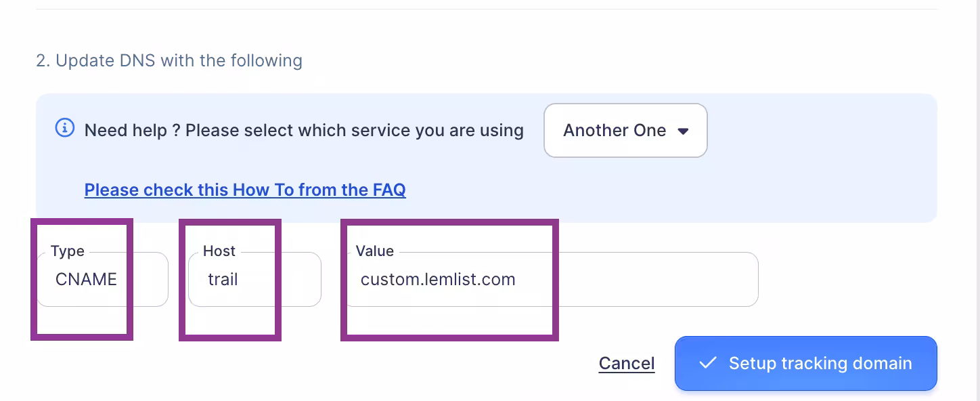This screenshot has width=980, height=401.
Task: Click the custom.lemlist.com value text
Action: click(438, 280)
